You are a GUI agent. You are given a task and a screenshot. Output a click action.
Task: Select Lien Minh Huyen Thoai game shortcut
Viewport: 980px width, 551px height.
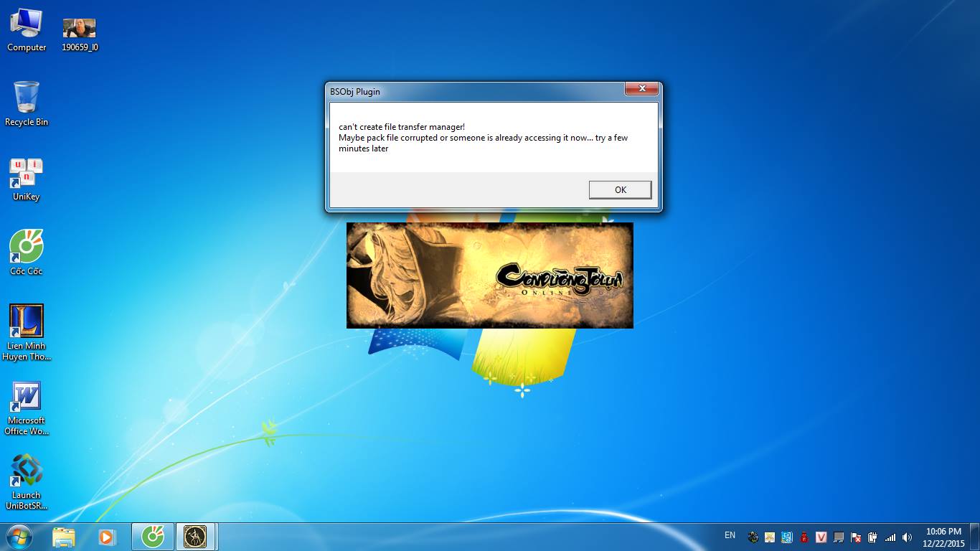point(27,332)
